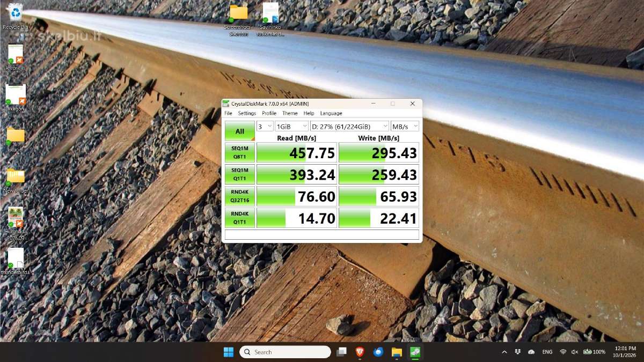Screen dimensions: 644x362
Task: Start the SEQ1M Q8T1 test
Action: tap(239, 153)
